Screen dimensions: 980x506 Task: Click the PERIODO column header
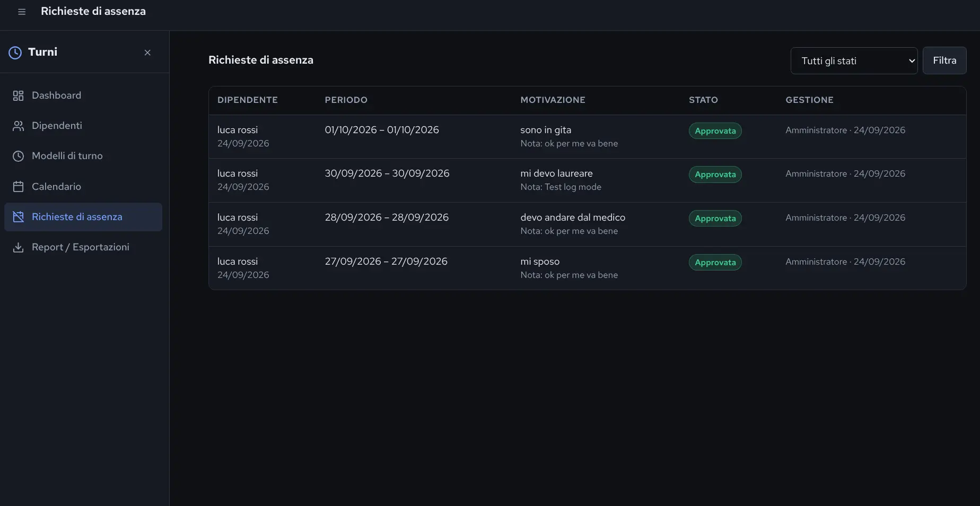click(346, 100)
